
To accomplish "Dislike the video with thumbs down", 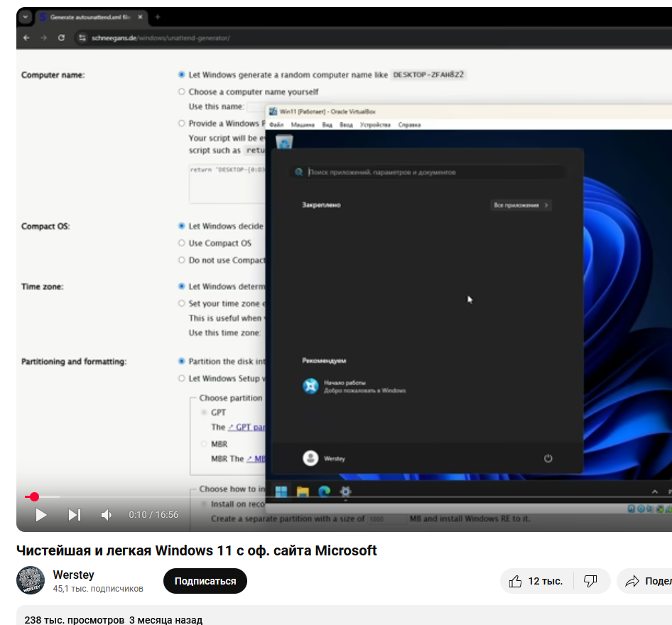I will (590, 581).
